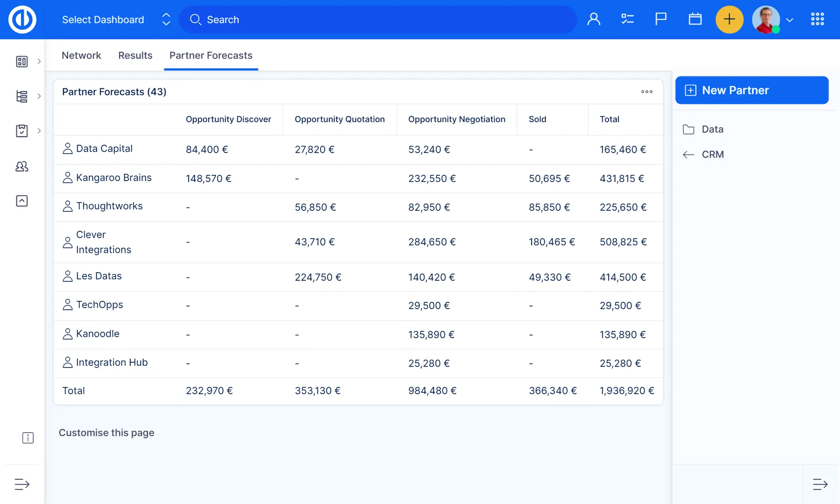Click the info icon in left sidebar

click(28, 438)
